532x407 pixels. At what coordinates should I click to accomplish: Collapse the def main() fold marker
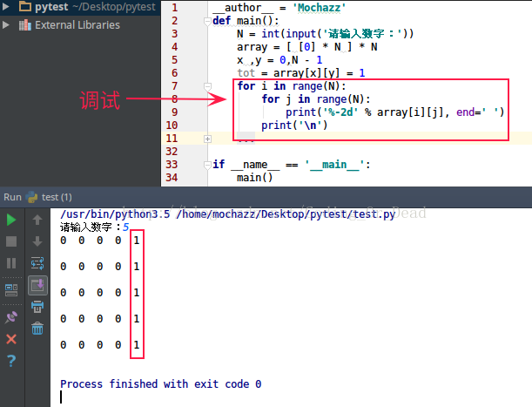[x=207, y=21]
